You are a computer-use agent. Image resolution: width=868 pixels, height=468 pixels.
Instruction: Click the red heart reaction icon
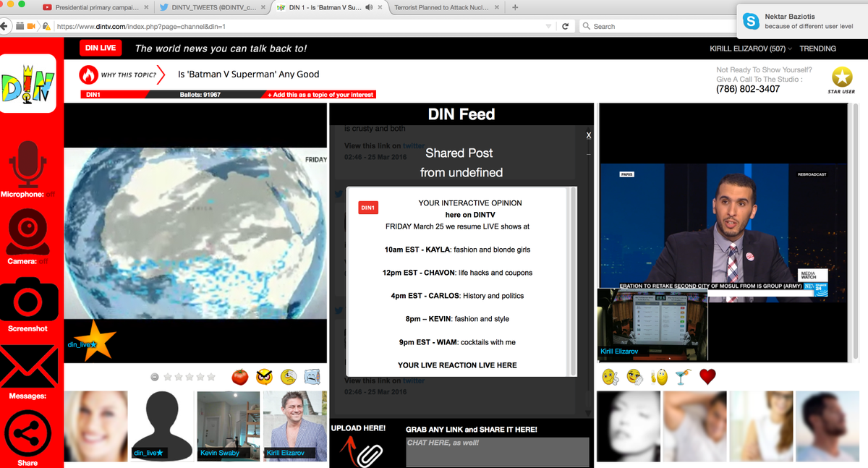[x=707, y=377]
